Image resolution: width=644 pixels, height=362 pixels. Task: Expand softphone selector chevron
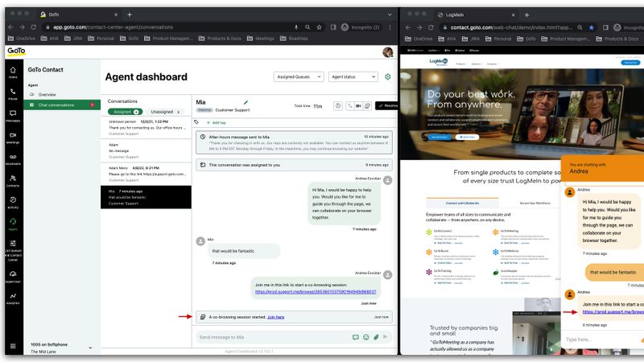click(x=90, y=348)
